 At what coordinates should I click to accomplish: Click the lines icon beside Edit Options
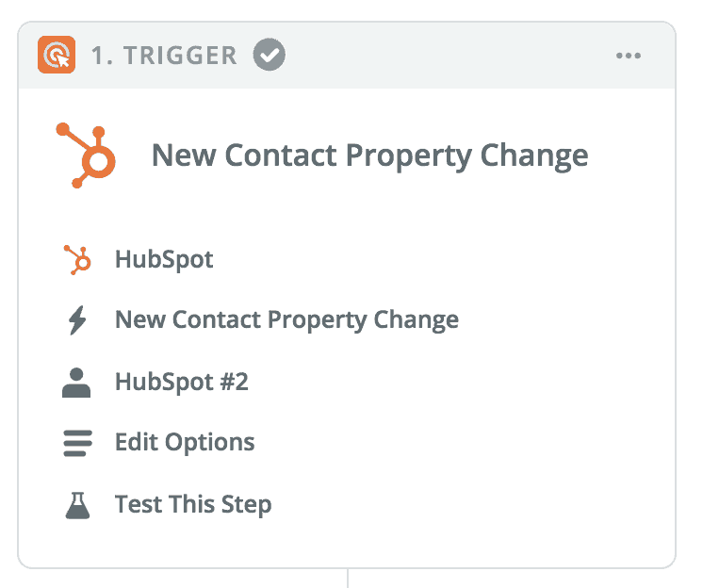point(77,443)
